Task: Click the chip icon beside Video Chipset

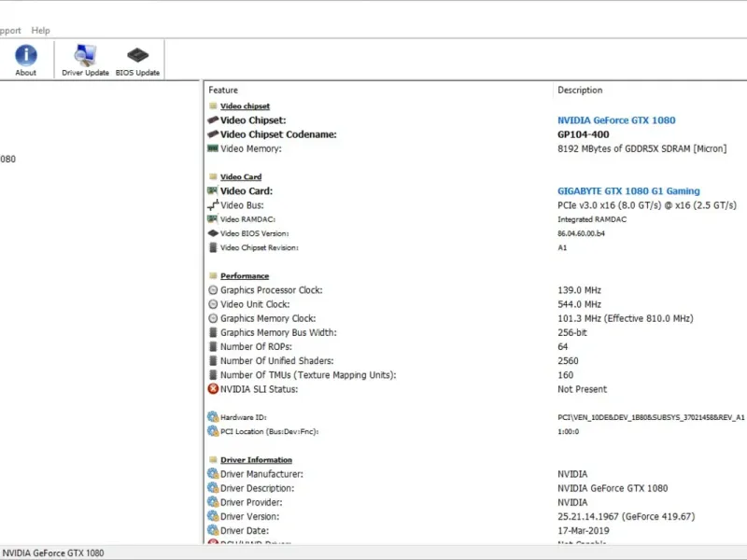Action: click(x=213, y=120)
